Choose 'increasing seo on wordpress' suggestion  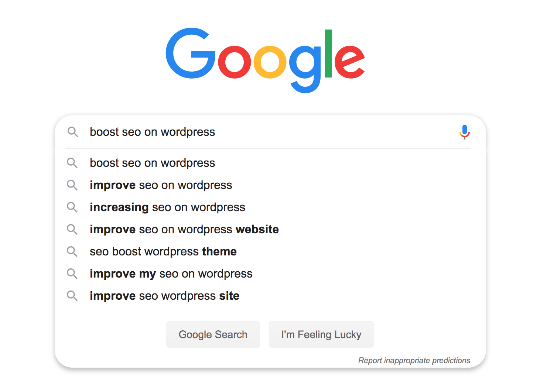pyautogui.click(x=270, y=207)
